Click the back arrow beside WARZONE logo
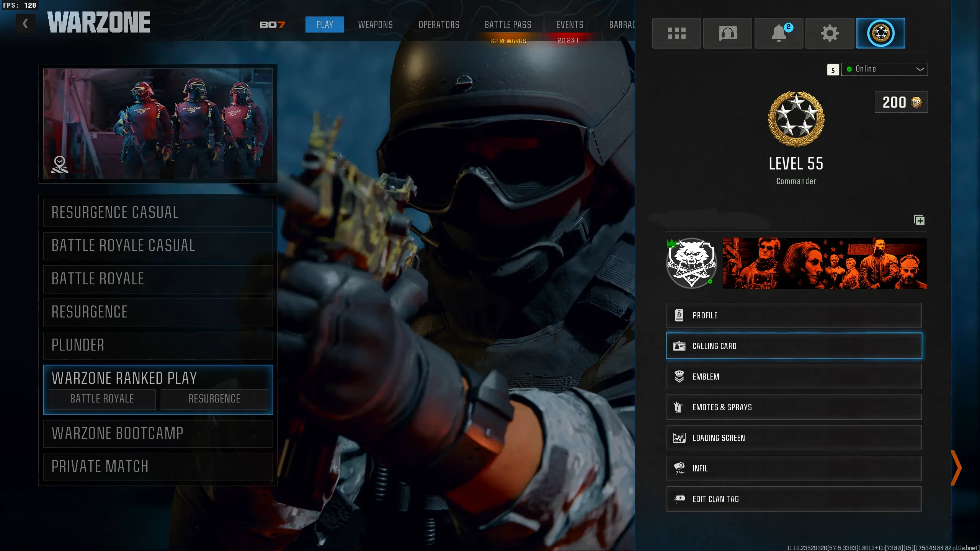Image resolution: width=980 pixels, height=551 pixels. [25, 24]
